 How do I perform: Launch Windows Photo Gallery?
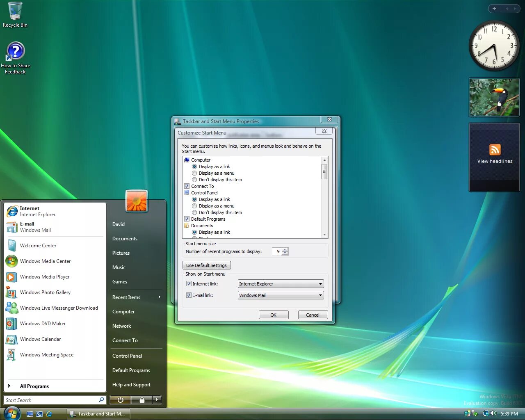[x=55, y=292]
